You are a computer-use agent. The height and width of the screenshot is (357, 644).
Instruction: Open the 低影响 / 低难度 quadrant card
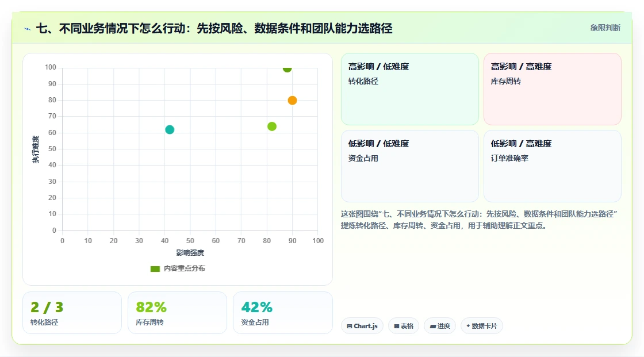[410, 166]
